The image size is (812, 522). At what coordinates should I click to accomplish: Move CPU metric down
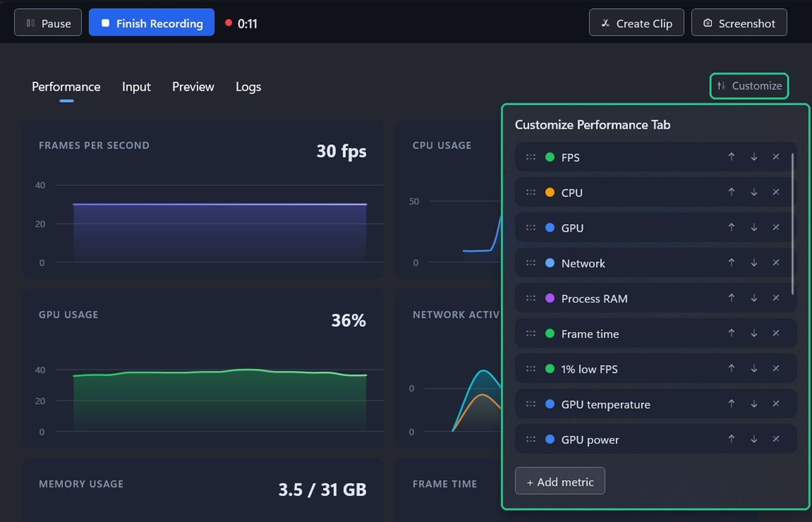[754, 192]
